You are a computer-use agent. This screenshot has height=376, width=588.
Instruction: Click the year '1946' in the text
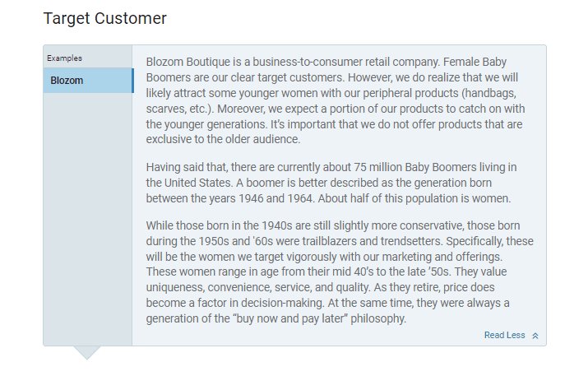(251, 198)
